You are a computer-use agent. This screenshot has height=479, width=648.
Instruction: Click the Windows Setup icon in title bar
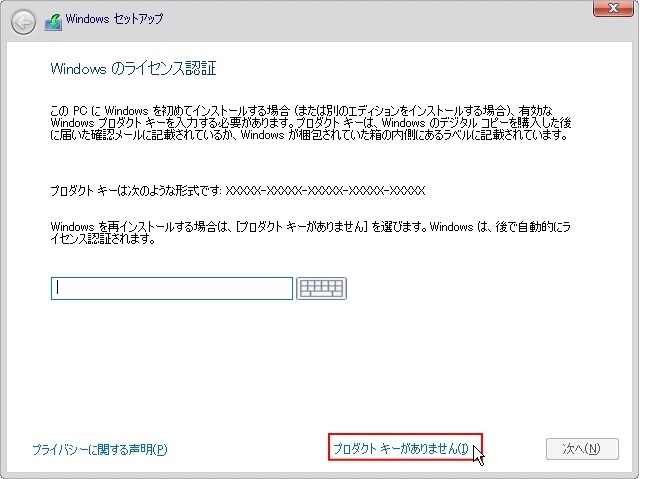coord(53,22)
